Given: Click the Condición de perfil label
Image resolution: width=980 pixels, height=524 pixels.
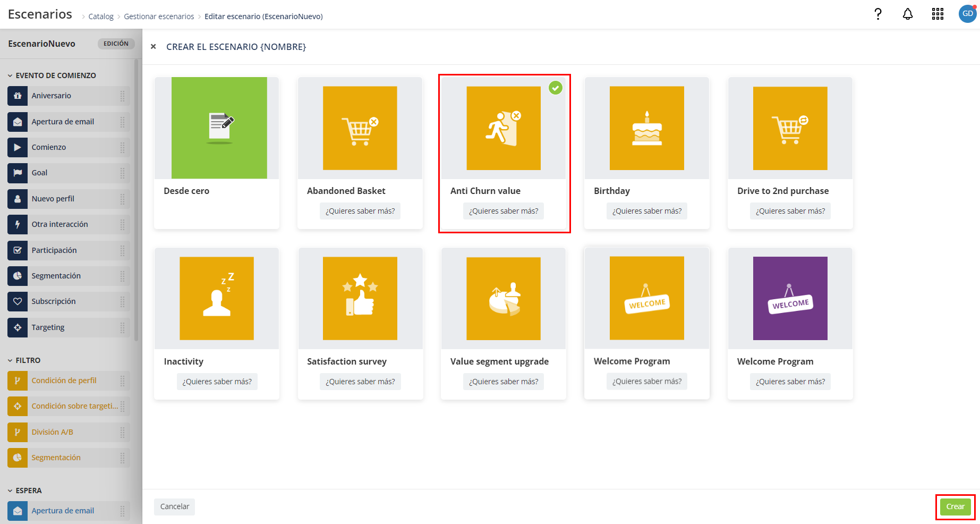Looking at the screenshot, I should [x=64, y=381].
